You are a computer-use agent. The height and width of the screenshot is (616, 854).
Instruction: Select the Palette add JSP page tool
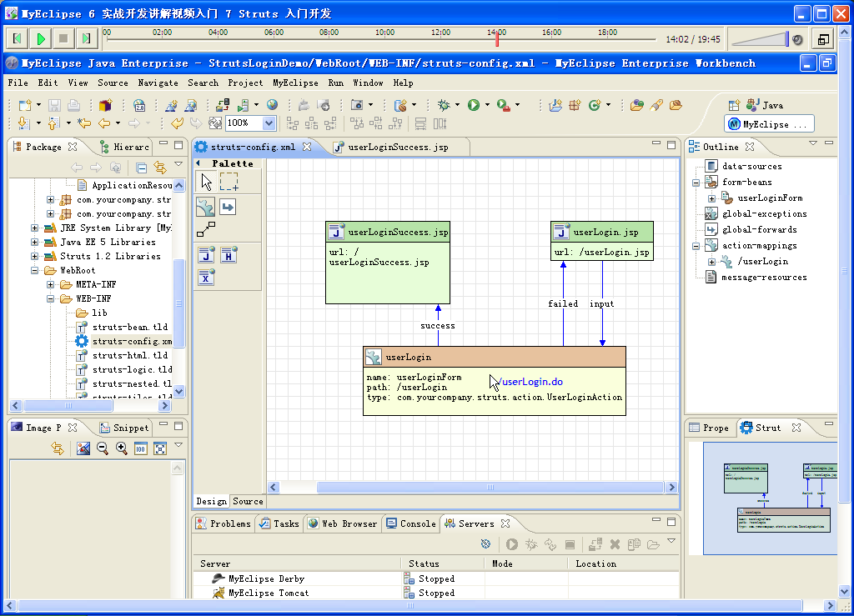click(x=206, y=255)
